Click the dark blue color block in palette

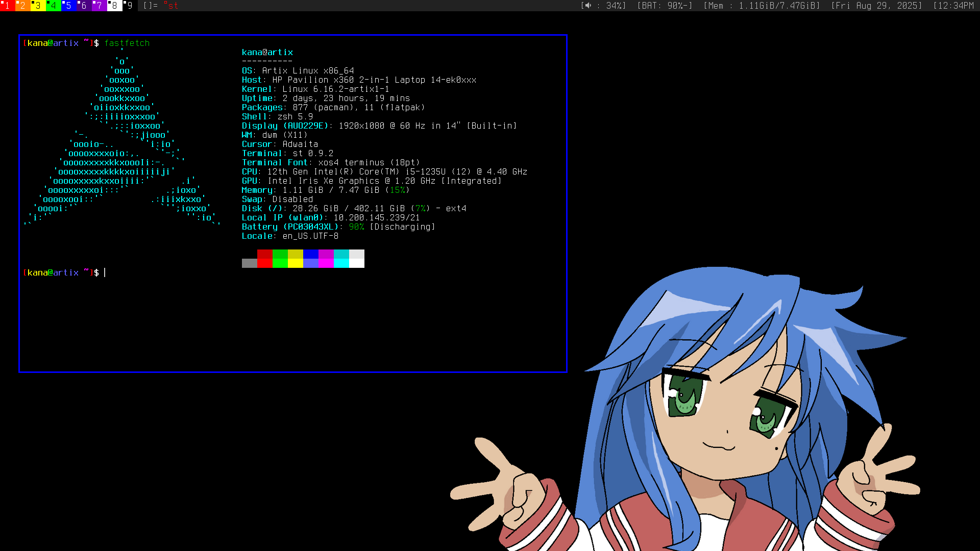click(311, 254)
